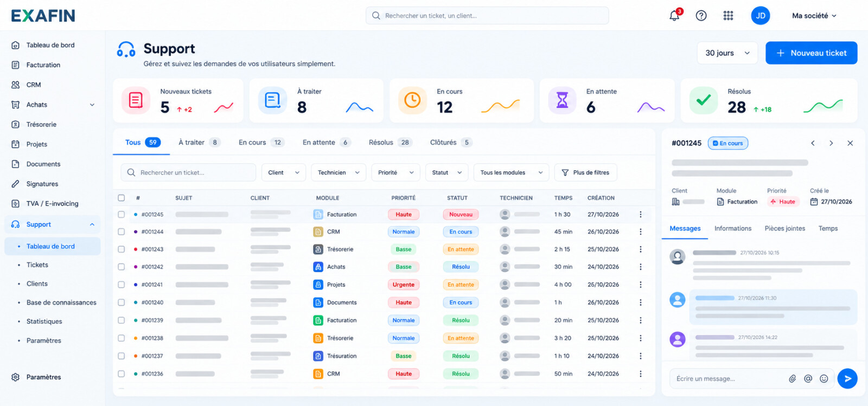Open the Plus de filtres button
Screen dimensions: 868x406
point(585,173)
